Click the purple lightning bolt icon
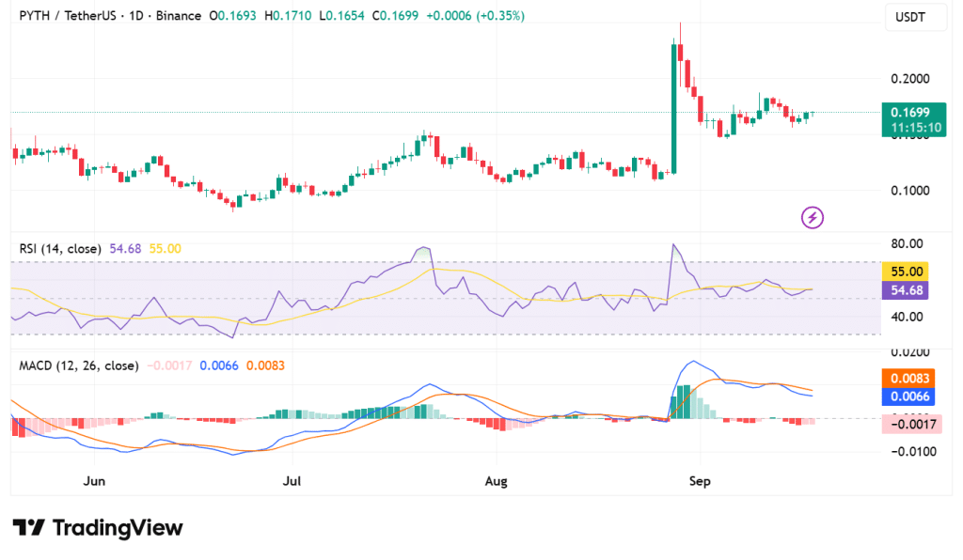963x560 pixels. coord(813,218)
